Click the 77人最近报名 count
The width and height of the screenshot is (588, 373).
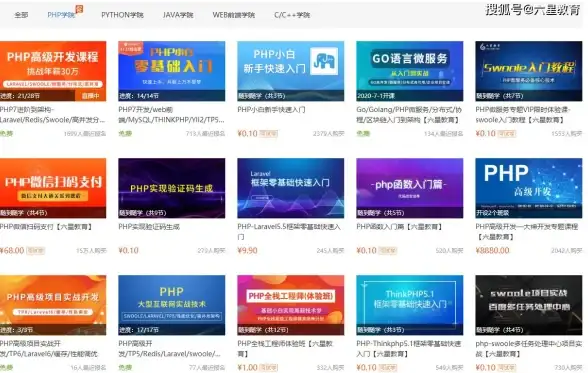pyautogui.click(x=207, y=368)
